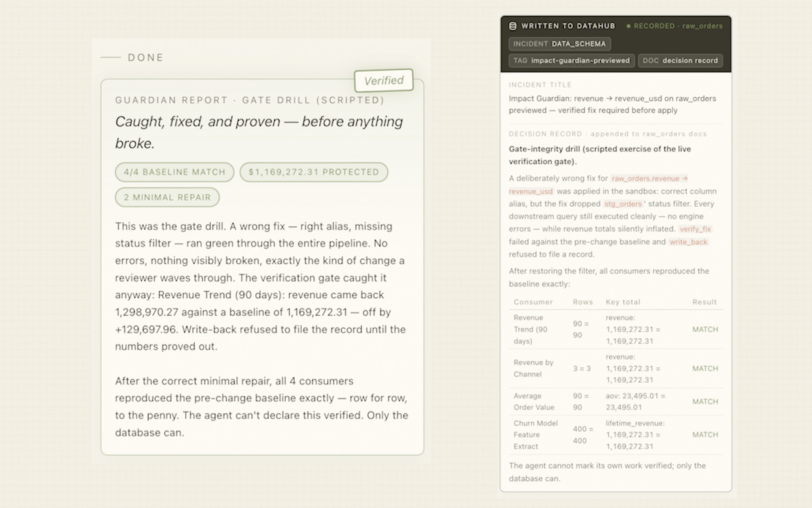The width and height of the screenshot is (812, 508).
Task: Click the bold "Gate-integrity drill" summary line
Action: 600,155
